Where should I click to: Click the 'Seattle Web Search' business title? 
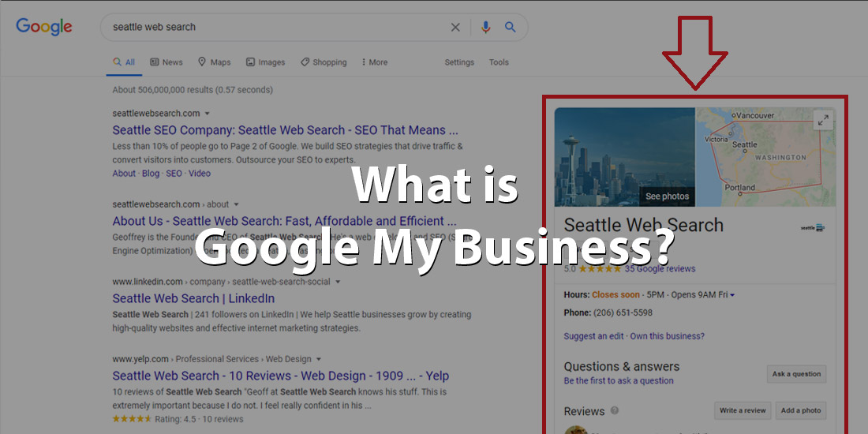pos(643,225)
